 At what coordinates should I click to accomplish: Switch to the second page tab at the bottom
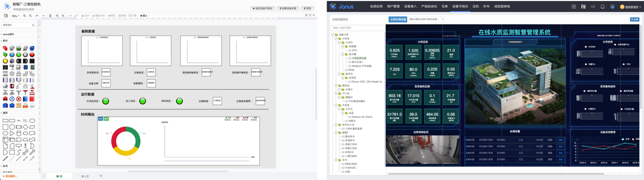(x=85, y=176)
